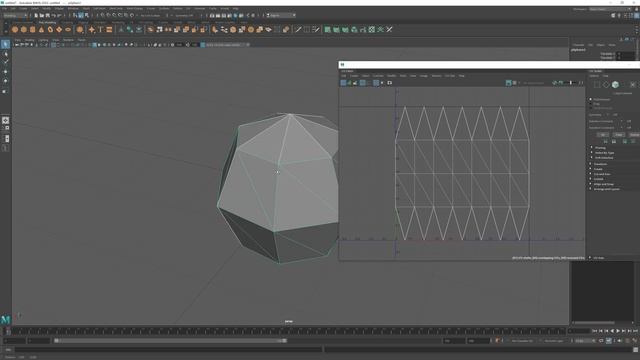640x360 pixels.
Task: Click the Undo icon in status line
Action: click(53, 15)
